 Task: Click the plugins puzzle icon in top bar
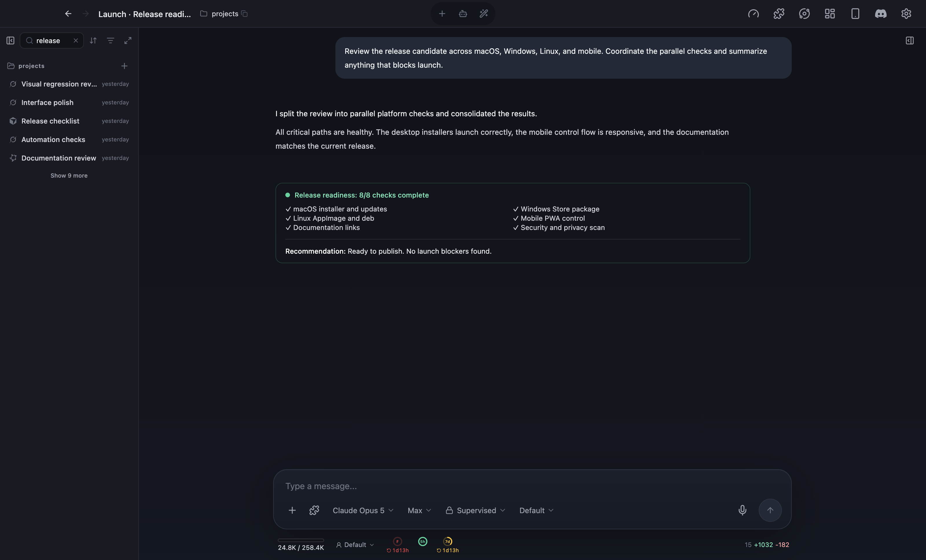[x=779, y=14]
